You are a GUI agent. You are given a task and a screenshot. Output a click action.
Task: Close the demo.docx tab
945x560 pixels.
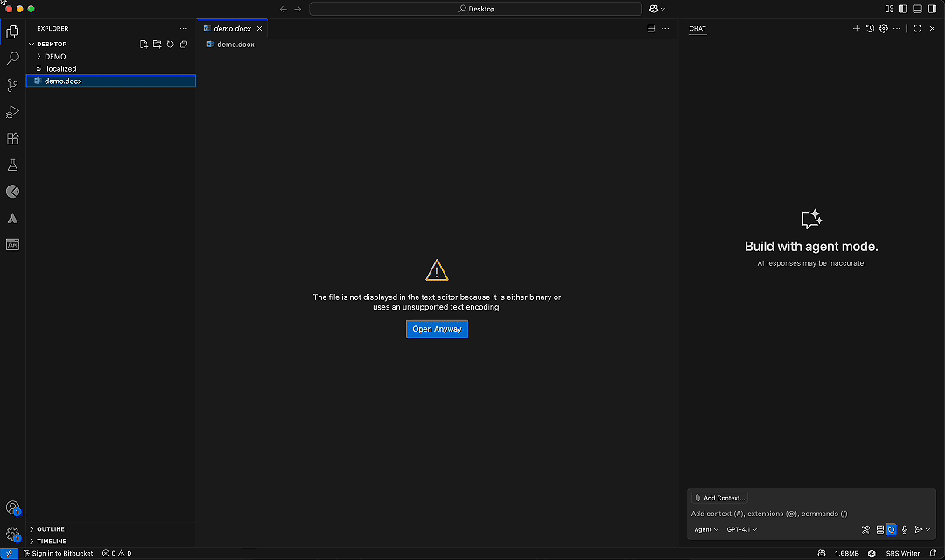tap(260, 28)
